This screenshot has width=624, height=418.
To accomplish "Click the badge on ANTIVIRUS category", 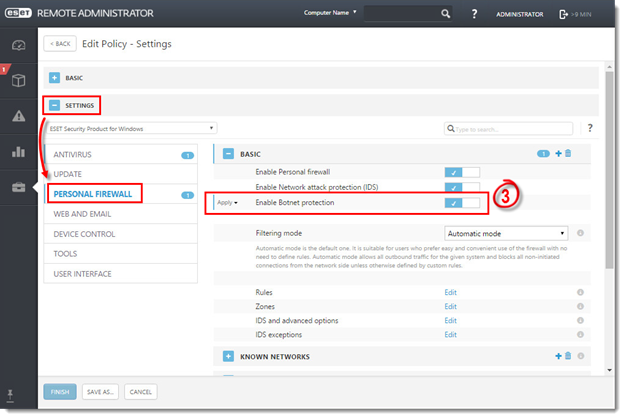I will (187, 155).
